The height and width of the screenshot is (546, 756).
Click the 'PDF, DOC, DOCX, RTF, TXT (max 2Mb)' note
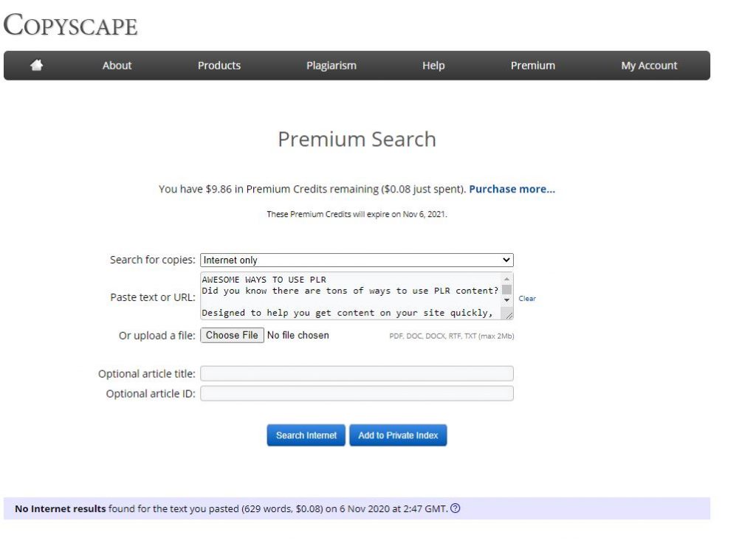pyautogui.click(x=452, y=336)
